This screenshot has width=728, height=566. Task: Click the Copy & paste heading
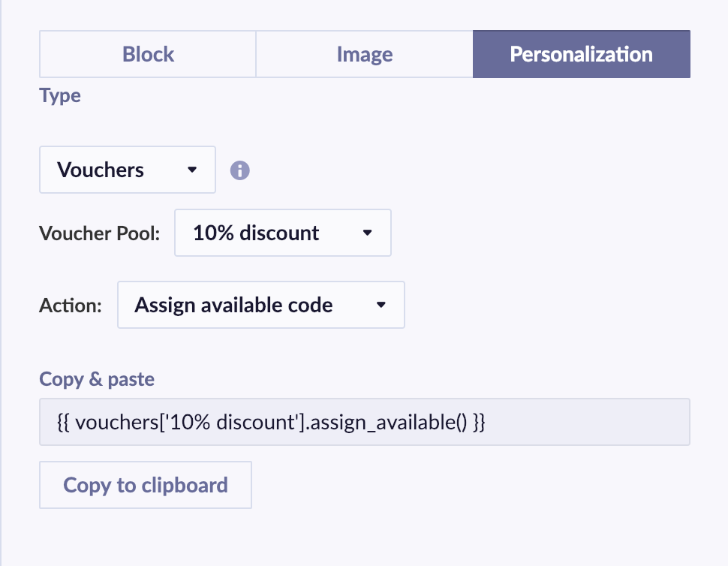[97, 379]
